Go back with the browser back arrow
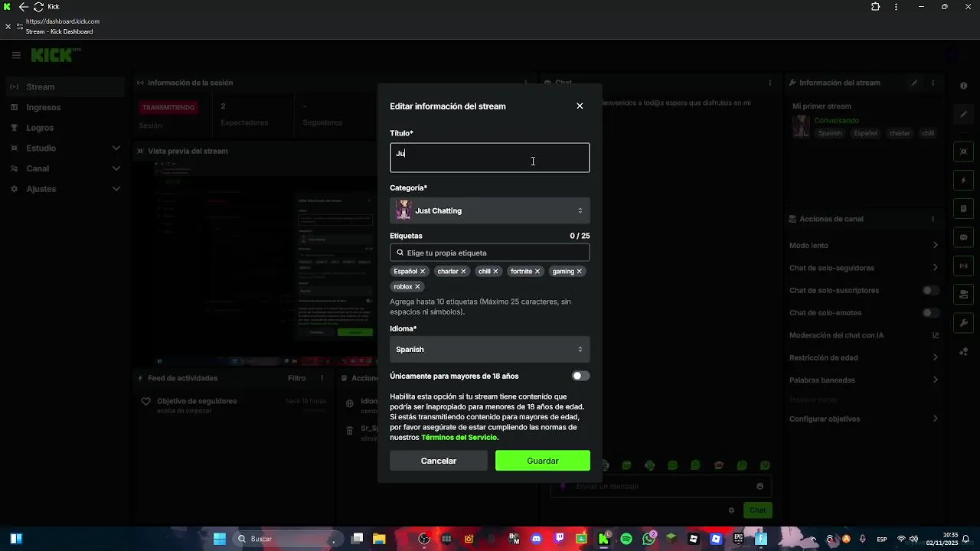This screenshot has height=551, width=980. (23, 7)
